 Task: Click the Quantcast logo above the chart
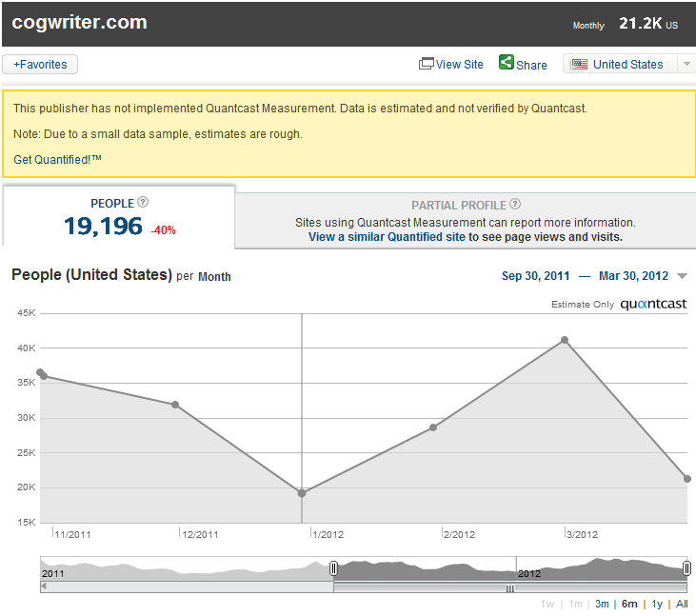[653, 304]
